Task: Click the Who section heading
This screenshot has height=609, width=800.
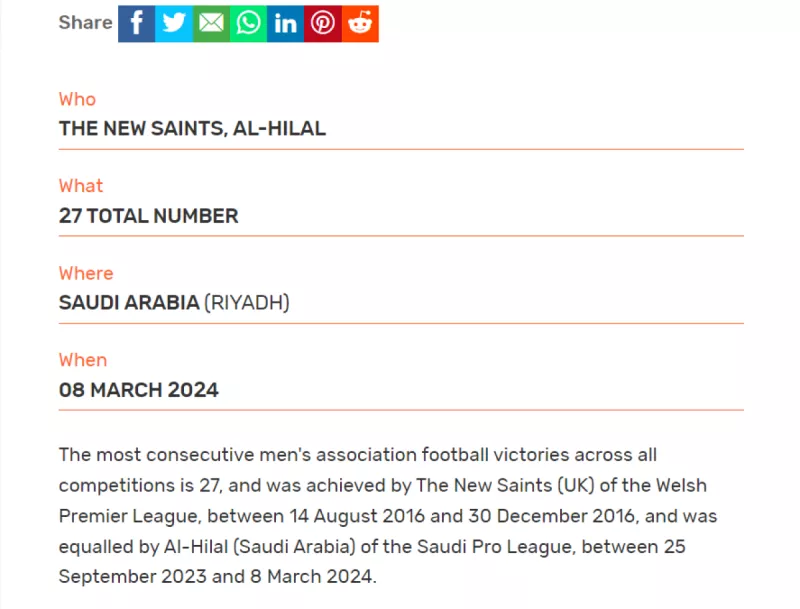Action: (x=76, y=99)
